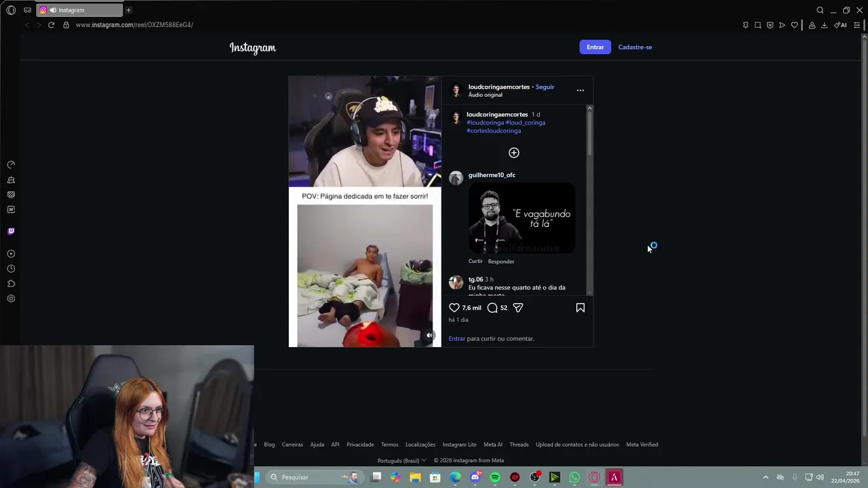
Task: Open Spotify from the taskbar
Action: 495,477
